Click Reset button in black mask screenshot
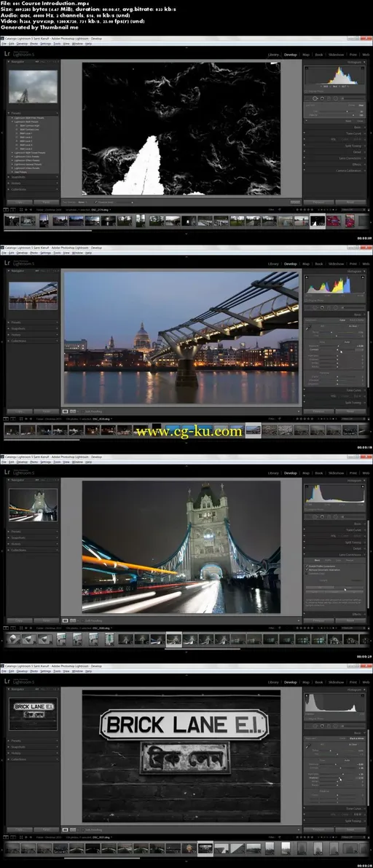The width and height of the screenshot is (373, 868). (350, 202)
